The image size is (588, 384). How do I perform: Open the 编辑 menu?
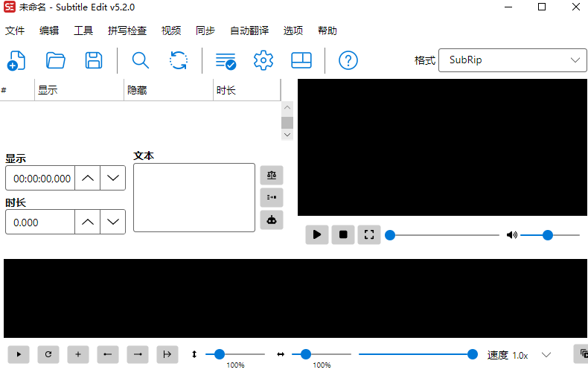(49, 31)
